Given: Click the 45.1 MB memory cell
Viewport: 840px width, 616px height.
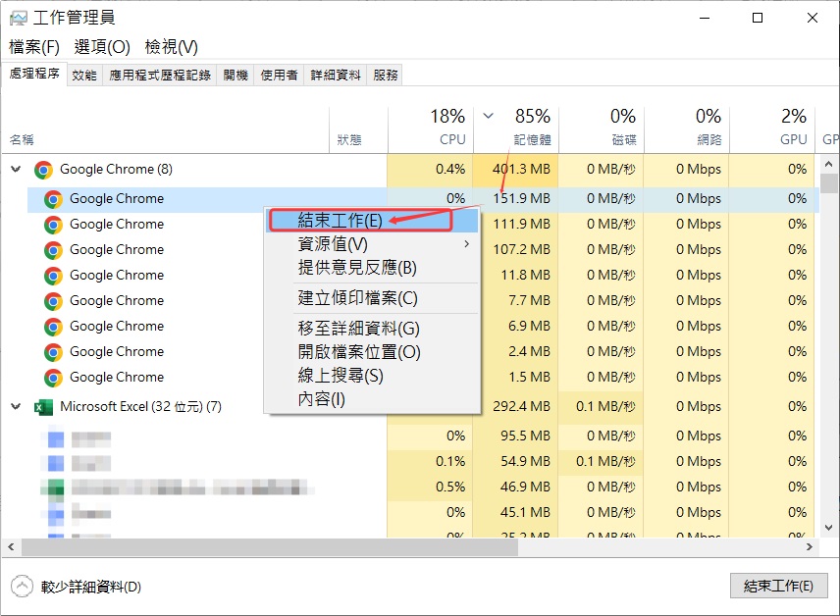Looking at the screenshot, I should 516,513.
